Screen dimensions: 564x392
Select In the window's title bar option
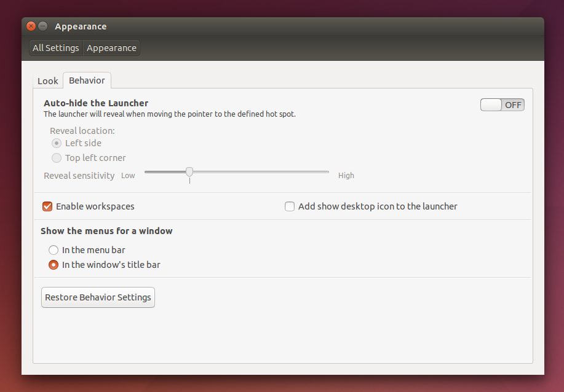point(54,265)
